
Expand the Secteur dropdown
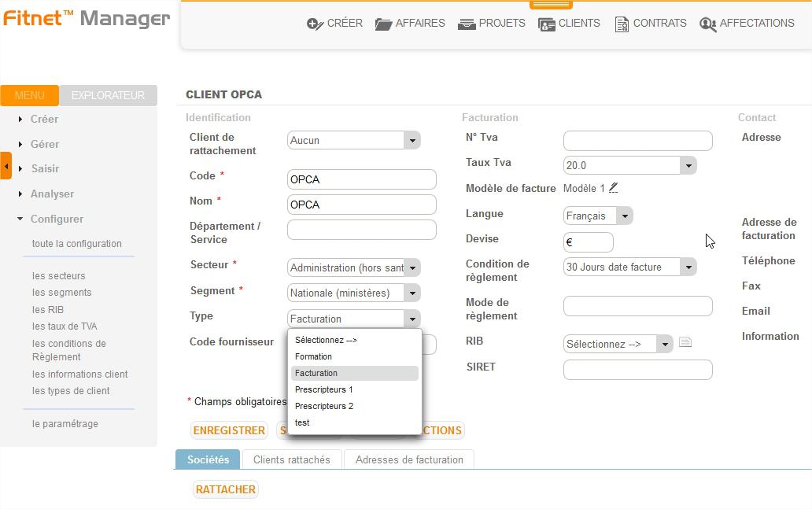412,268
